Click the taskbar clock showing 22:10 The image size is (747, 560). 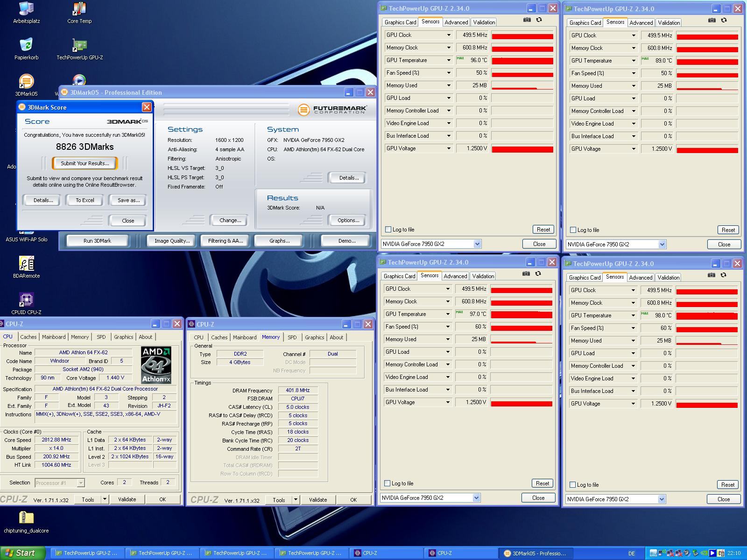pos(734,553)
